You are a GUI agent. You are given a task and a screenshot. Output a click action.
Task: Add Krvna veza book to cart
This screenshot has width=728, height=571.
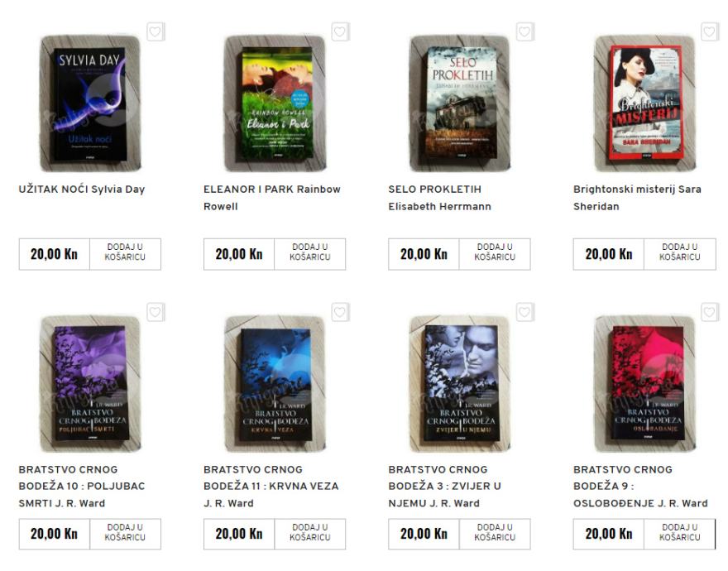click(x=309, y=534)
